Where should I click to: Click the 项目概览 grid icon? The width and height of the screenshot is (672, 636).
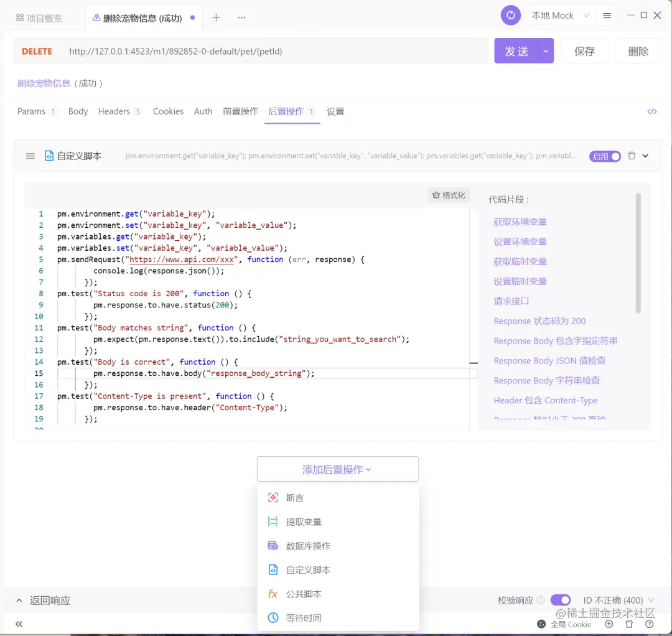tap(20, 17)
